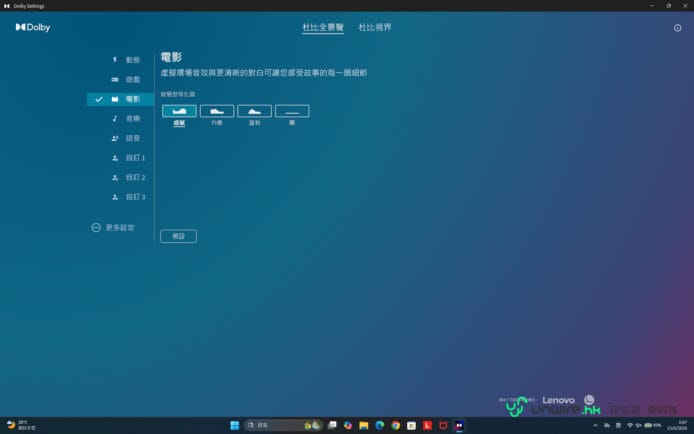Open the Wi-Fi network tray icon

(630, 426)
